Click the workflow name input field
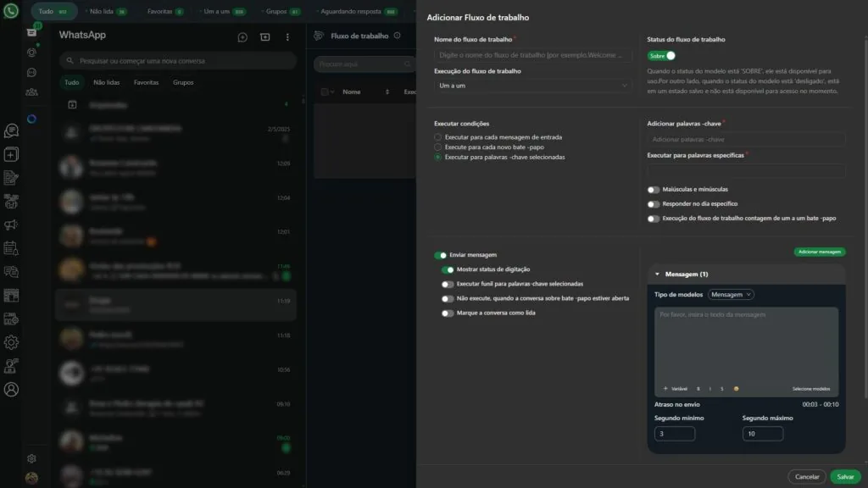This screenshot has height=488, width=868. [x=532, y=55]
